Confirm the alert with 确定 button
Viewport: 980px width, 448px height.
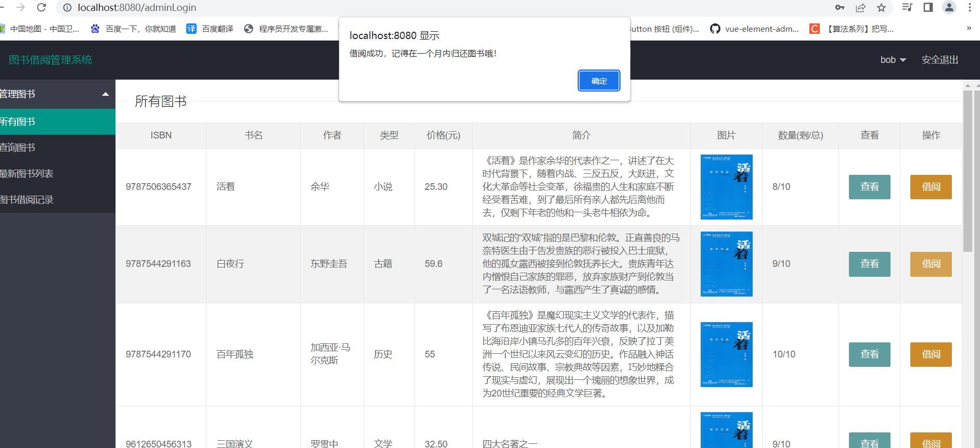pyautogui.click(x=599, y=81)
